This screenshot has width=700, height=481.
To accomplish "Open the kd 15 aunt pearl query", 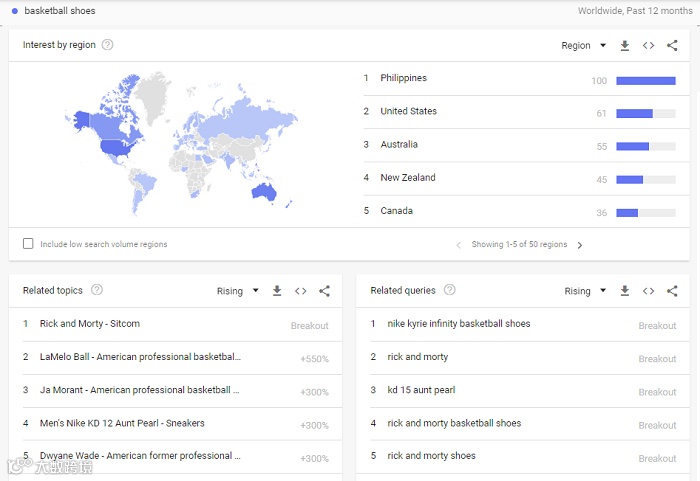I will point(421,390).
